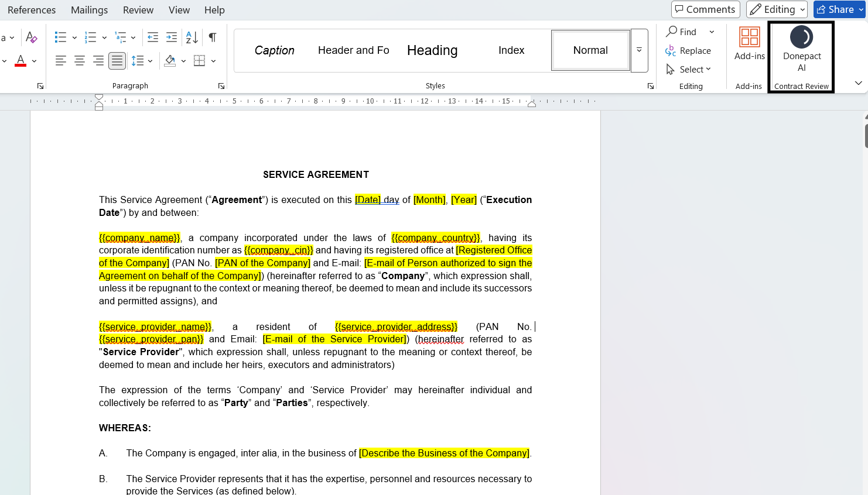Open the Comments pane
This screenshot has width=868, height=495.
pyautogui.click(x=705, y=9)
